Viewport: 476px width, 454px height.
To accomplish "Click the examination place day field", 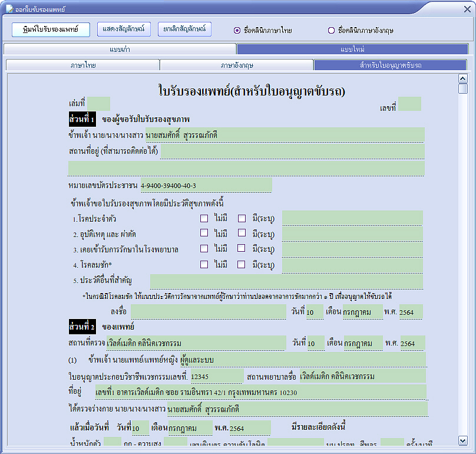I will click(316, 343).
